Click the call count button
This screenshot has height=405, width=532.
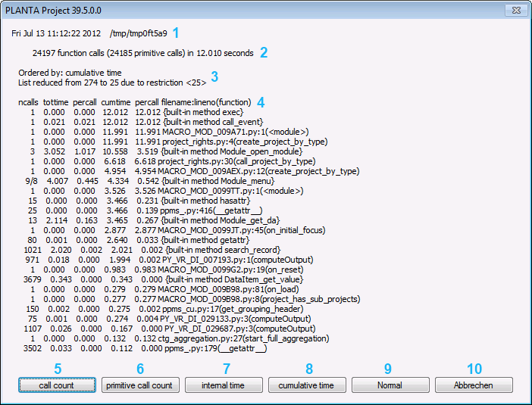click(x=57, y=385)
